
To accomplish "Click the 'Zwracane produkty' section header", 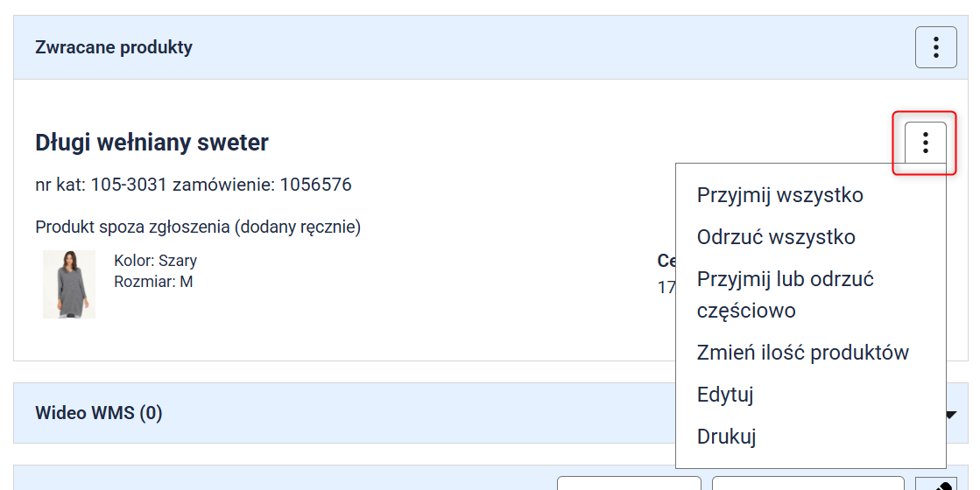I will (114, 47).
